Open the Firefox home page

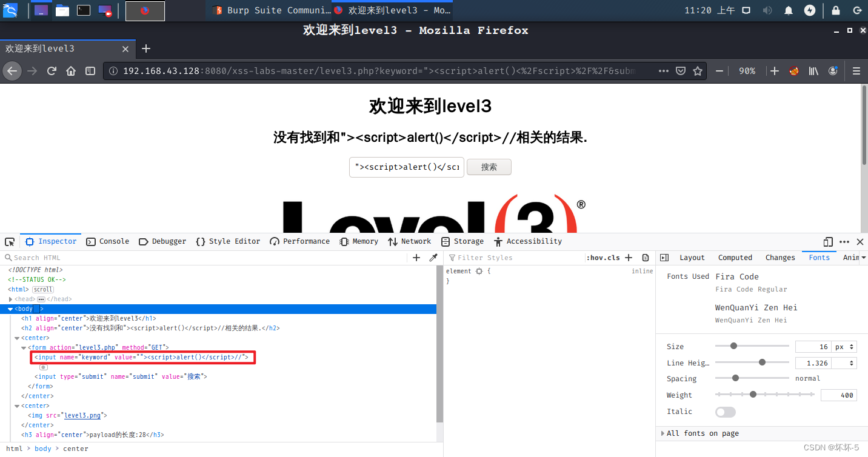click(x=71, y=71)
